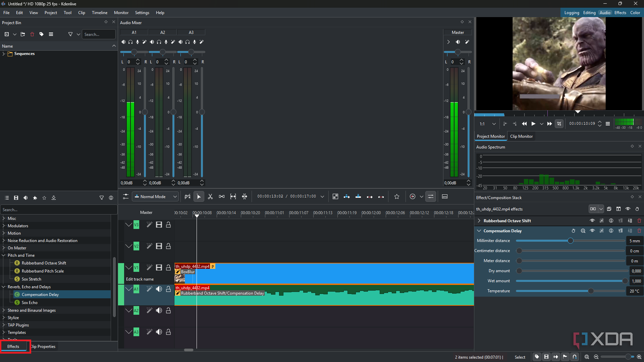Click the tag icon in Project Bin
Image resolution: width=644 pixels, height=362 pixels.
[x=42, y=34]
